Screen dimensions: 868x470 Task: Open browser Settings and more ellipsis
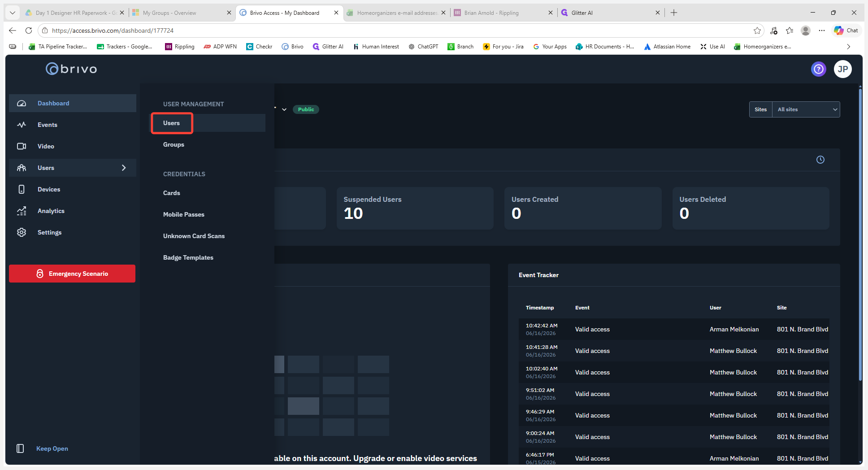coord(821,30)
